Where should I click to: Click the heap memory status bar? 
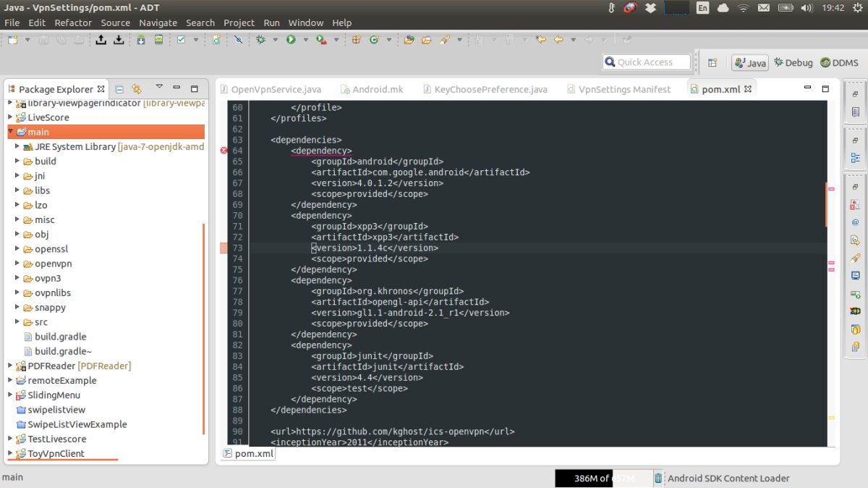603,478
